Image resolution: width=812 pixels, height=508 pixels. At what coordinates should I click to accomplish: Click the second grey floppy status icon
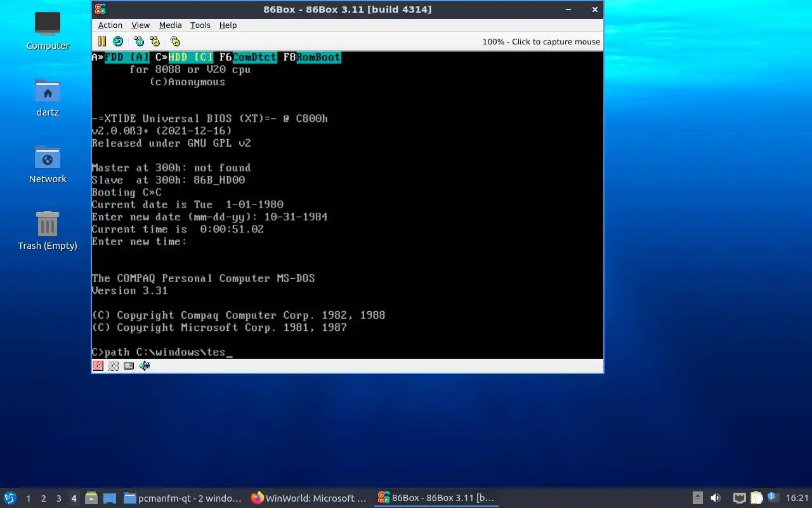tap(114, 366)
